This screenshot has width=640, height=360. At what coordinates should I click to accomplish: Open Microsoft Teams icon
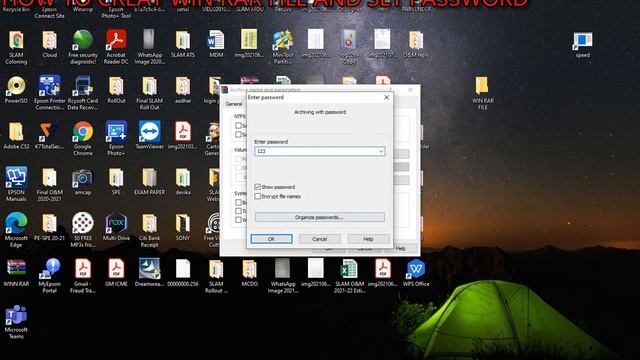(16, 315)
